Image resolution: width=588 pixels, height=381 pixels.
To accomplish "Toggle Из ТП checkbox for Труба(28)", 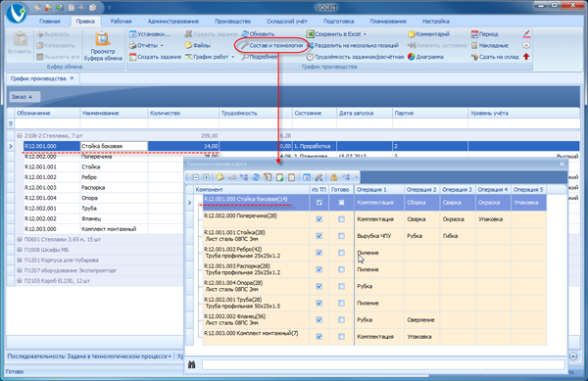I will 319,303.
